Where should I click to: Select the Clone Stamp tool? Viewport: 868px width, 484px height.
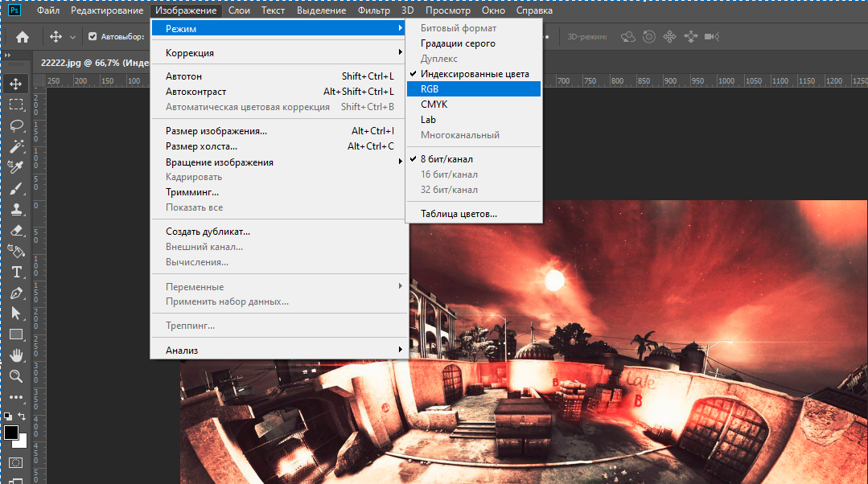[15, 209]
